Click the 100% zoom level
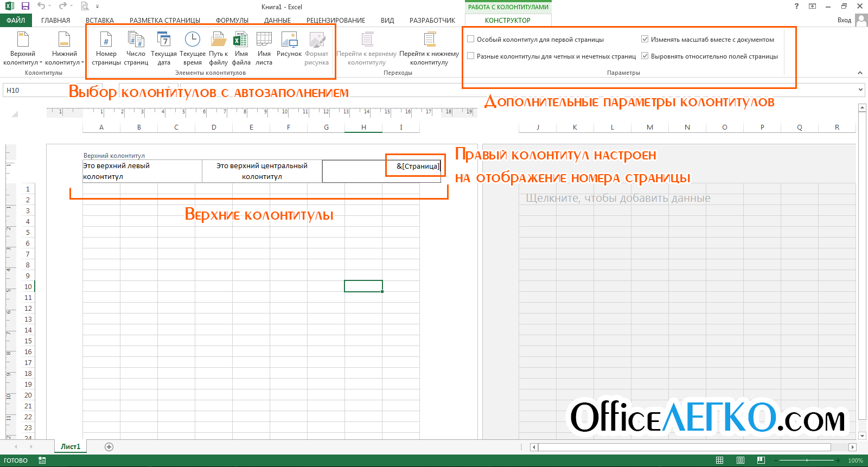The height and width of the screenshot is (467, 868). [x=856, y=460]
